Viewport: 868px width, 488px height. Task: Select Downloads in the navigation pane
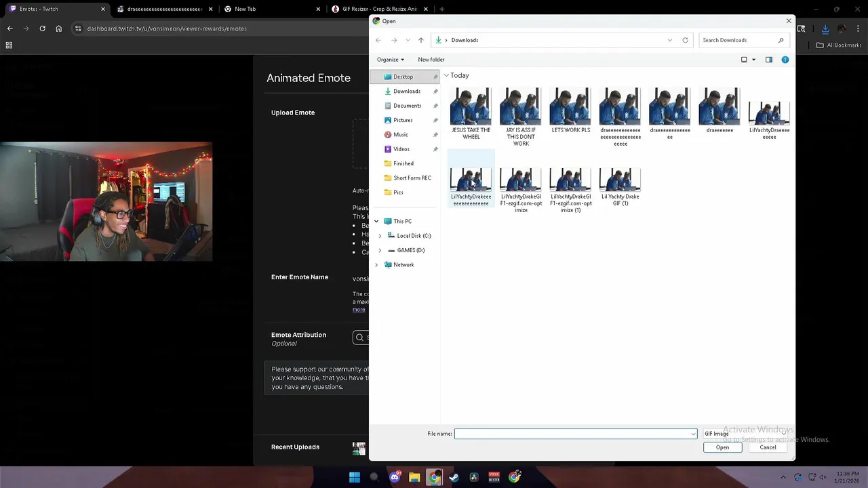(x=407, y=91)
